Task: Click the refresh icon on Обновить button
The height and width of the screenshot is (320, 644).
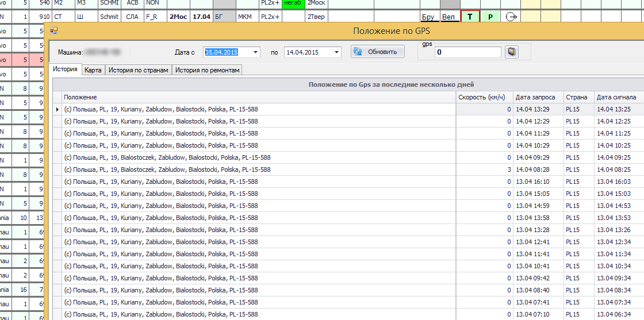Action: 358,52
